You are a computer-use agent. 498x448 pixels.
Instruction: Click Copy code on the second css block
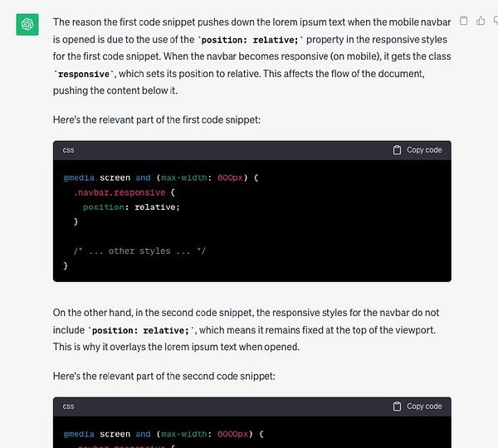[417, 407]
